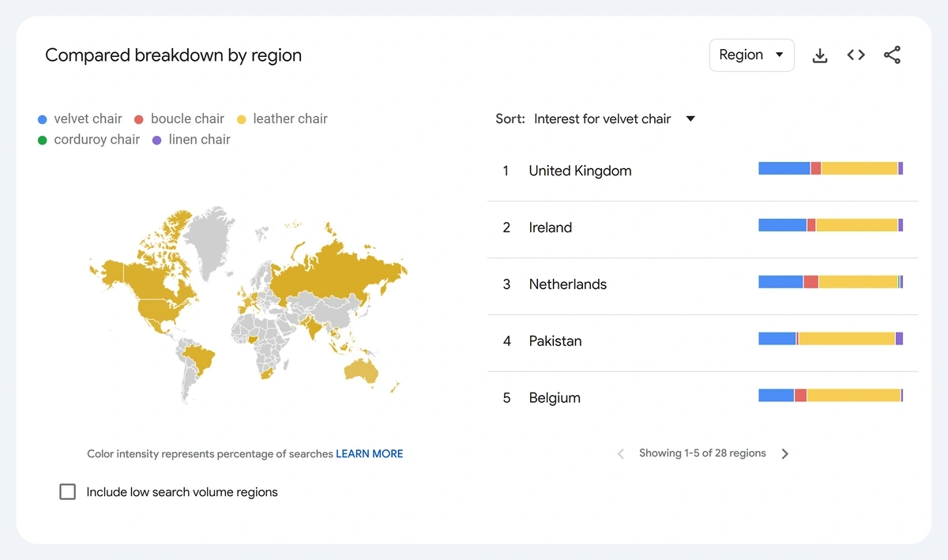Click the red boucle chair legend dot

(139, 119)
